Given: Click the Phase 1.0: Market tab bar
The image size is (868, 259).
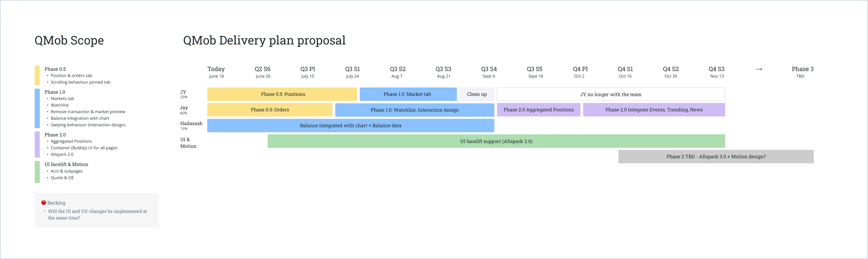Looking at the screenshot, I should [x=408, y=94].
